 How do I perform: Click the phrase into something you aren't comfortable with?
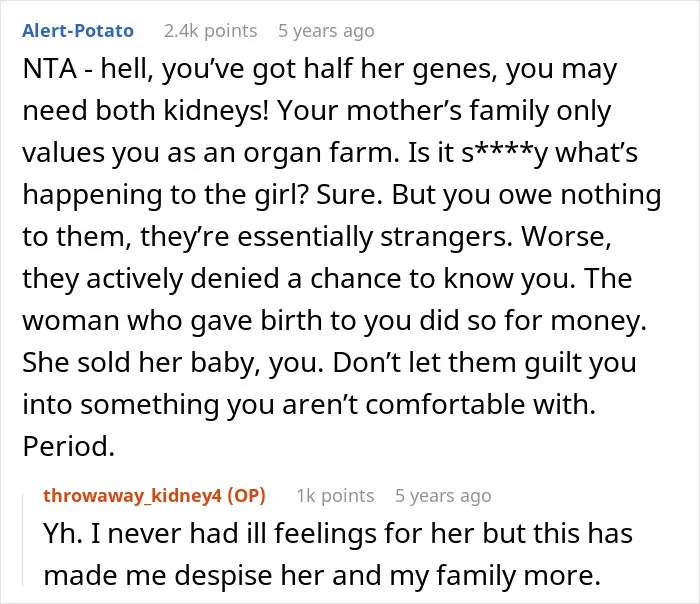tap(309, 404)
